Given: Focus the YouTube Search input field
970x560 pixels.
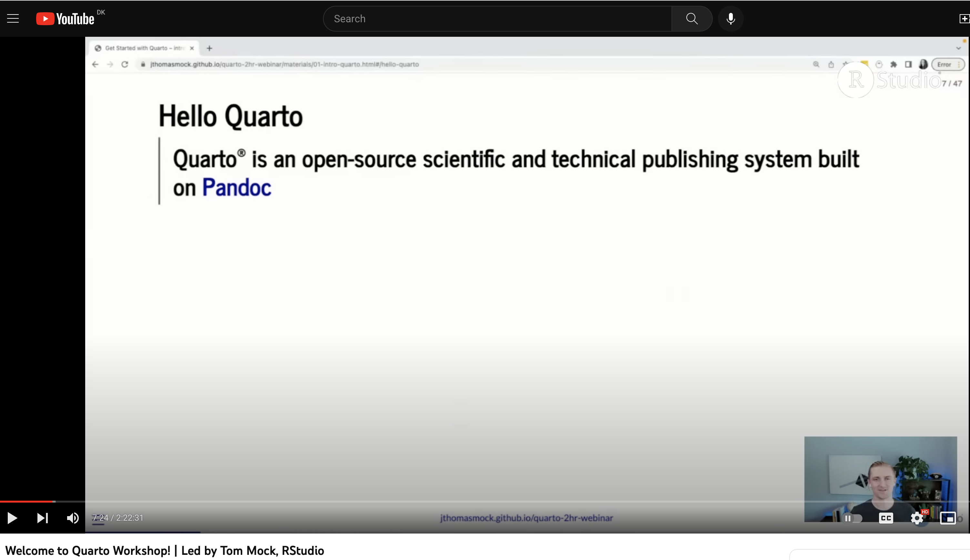Looking at the screenshot, I should 497,18.
